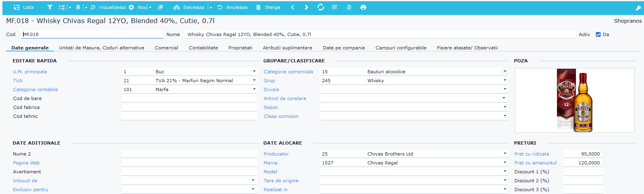Click the Salveaza cloud save button
The image size is (644, 194).
pos(189,7)
